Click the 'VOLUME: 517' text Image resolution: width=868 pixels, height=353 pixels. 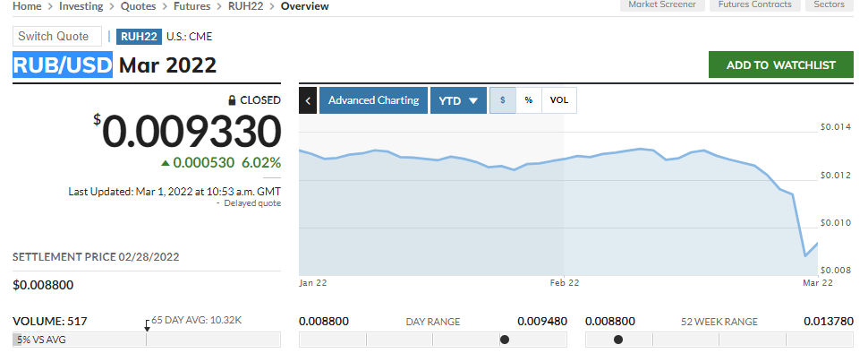50,322
